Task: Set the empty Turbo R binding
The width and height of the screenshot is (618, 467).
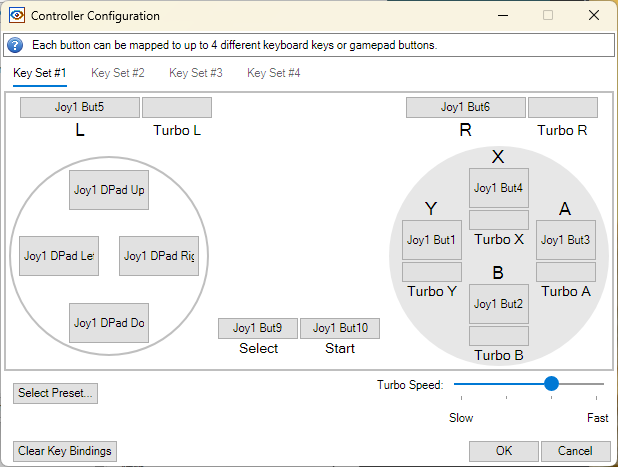Action: pyautogui.click(x=562, y=107)
